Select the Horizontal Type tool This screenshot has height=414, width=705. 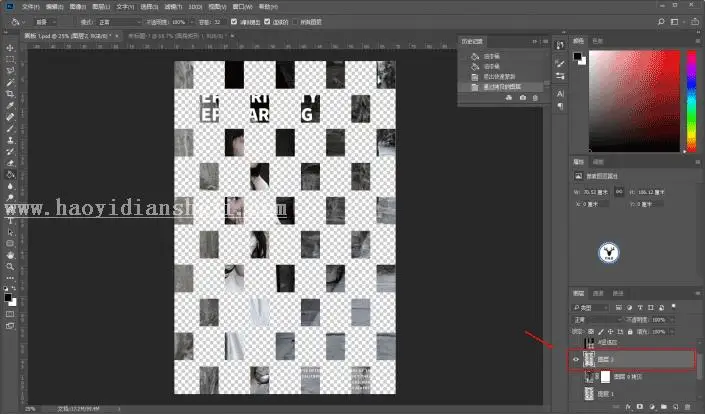10,221
